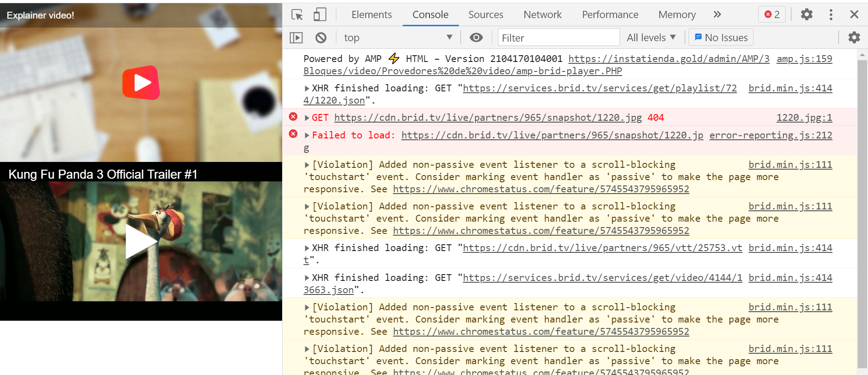Click the error icon on 'Failed to load' row
Viewport: 868px width, 375px height.
pyautogui.click(x=293, y=134)
